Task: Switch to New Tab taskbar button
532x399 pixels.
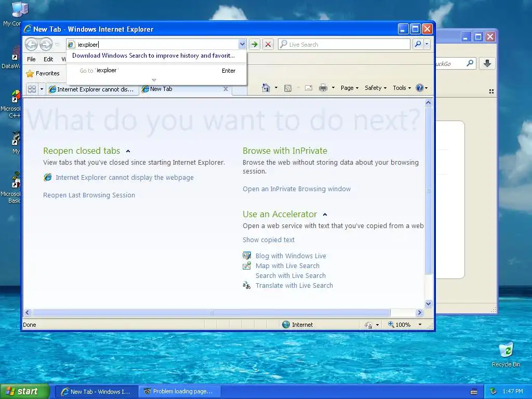Action: pos(96,392)
